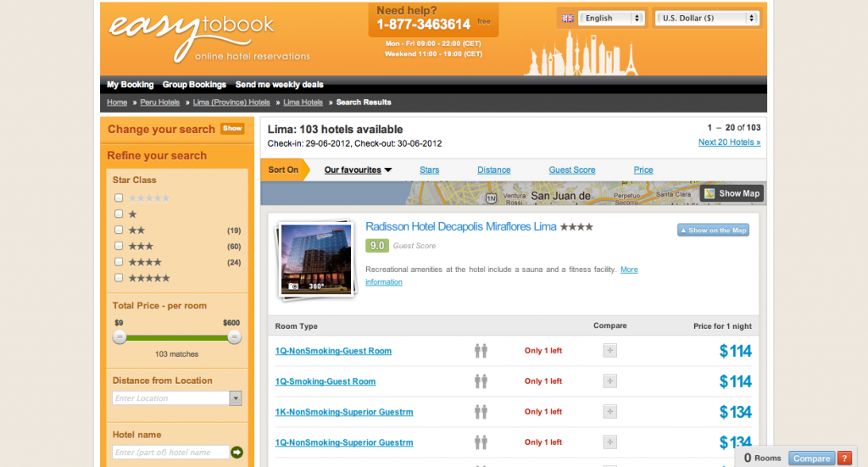Click More information link for Radisson
868x467 pixels.
629,270
